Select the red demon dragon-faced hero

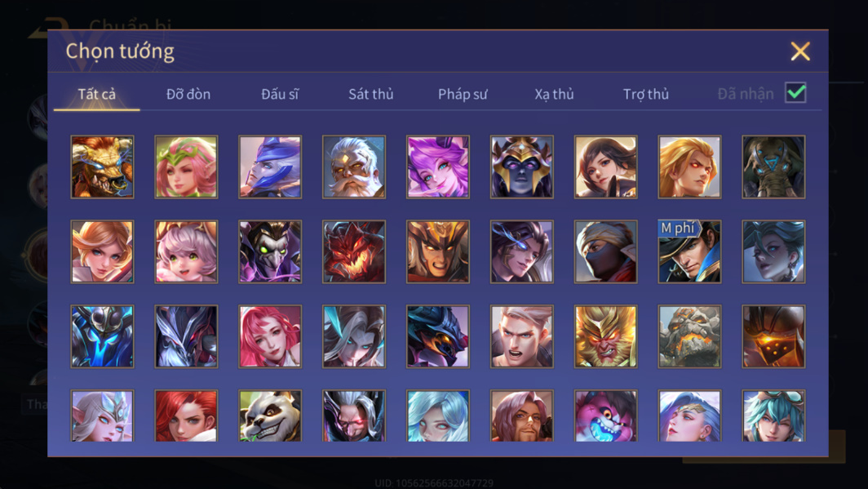pos(354,251)
